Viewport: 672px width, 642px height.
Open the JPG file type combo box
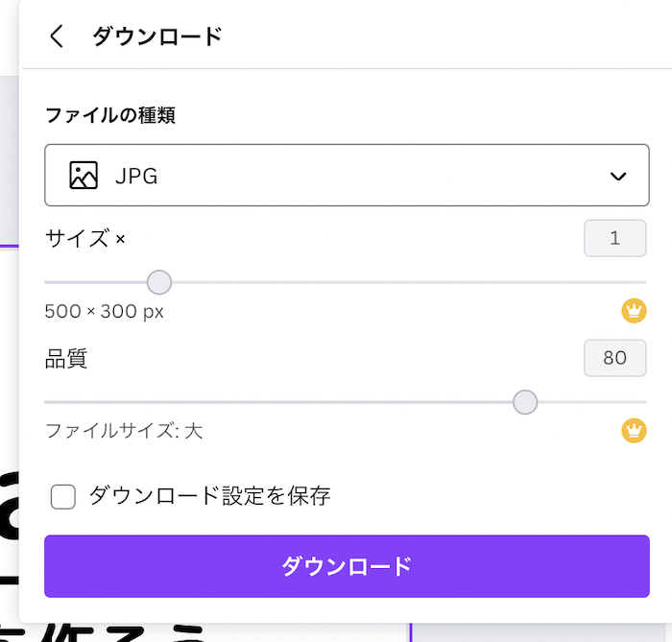(x=347, y=176)
